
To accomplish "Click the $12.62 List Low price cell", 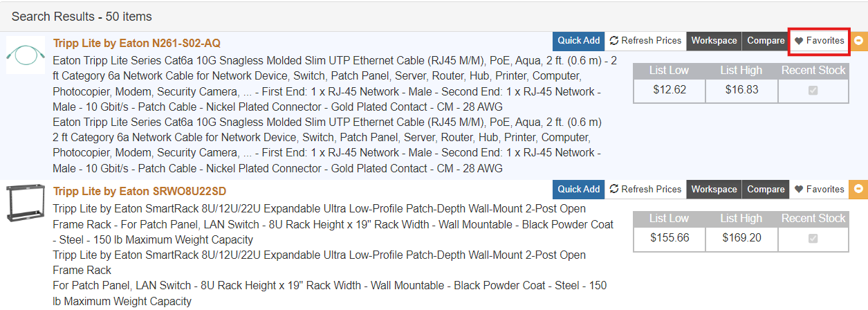I will 669,89.
